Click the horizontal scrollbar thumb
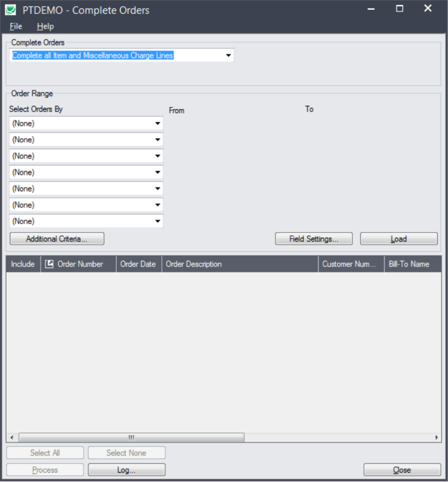 [x=131, y=437]
